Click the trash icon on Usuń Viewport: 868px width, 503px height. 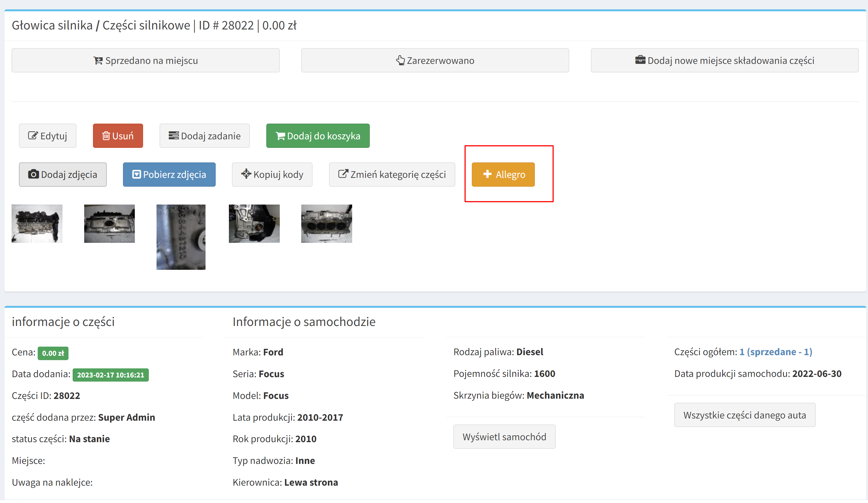click(106, 136)
